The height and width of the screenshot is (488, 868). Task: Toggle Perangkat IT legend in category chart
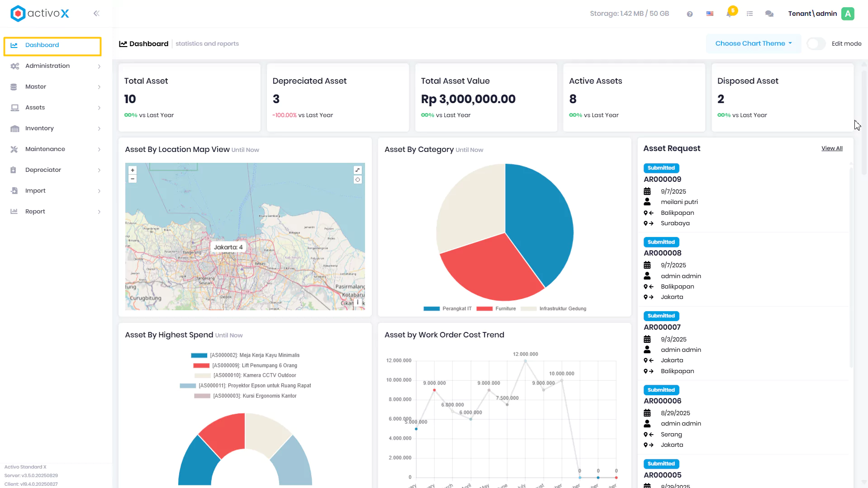point(447,309)
